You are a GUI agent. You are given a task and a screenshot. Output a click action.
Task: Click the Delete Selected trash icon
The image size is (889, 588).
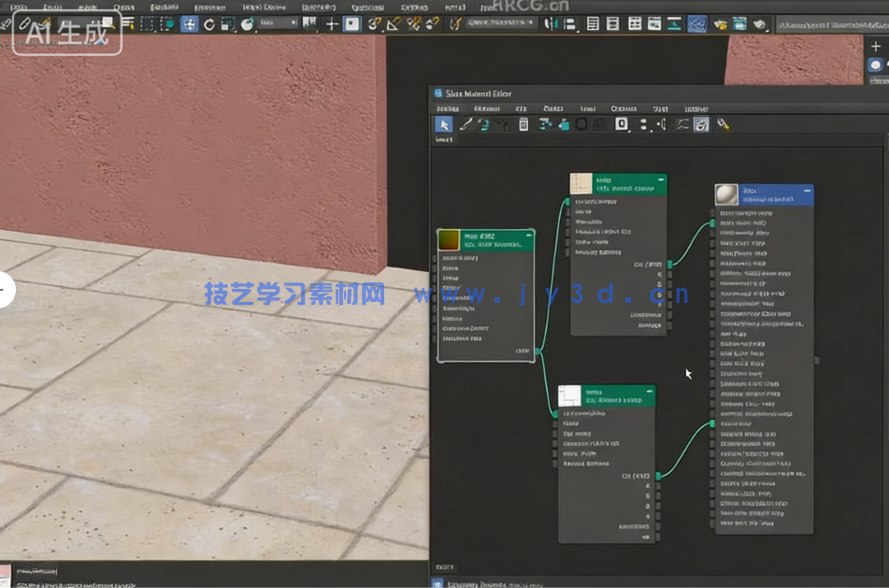[523, 124]
